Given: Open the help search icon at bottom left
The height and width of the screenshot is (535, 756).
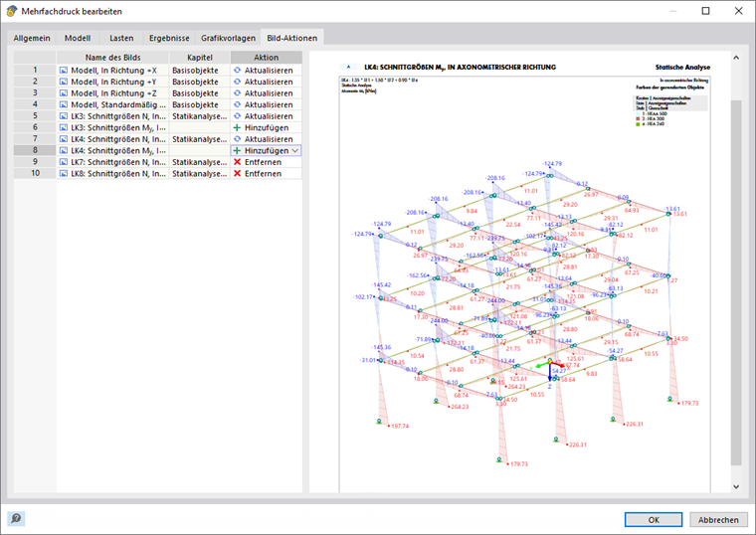Looking at the screenshot, I should tap(16, 519).
